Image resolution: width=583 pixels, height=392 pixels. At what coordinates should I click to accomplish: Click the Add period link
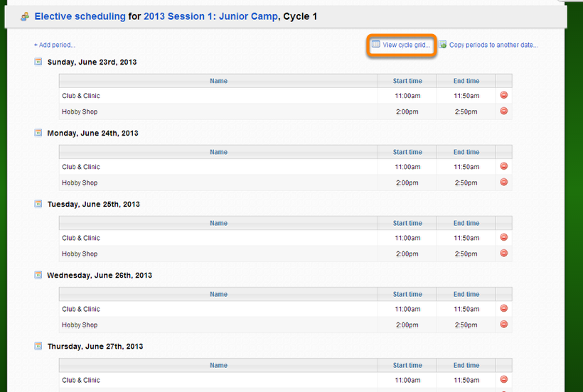(54, 45)
